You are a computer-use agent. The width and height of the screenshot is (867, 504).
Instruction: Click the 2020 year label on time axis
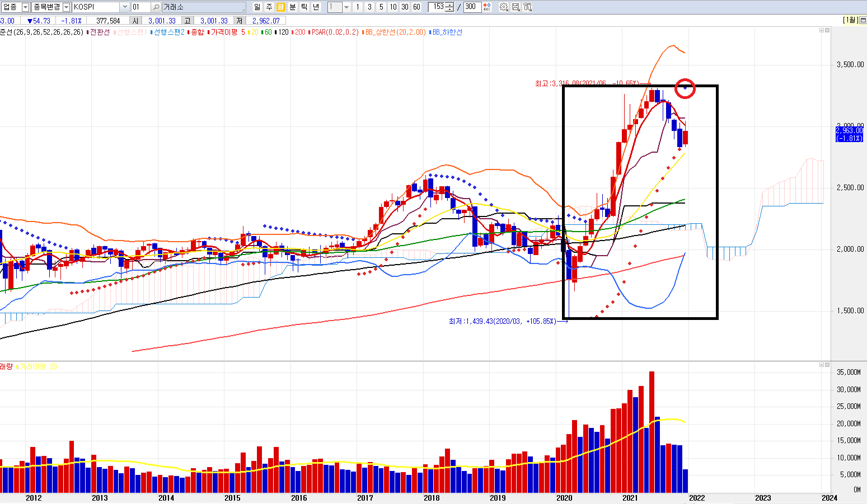pos(564,498)
